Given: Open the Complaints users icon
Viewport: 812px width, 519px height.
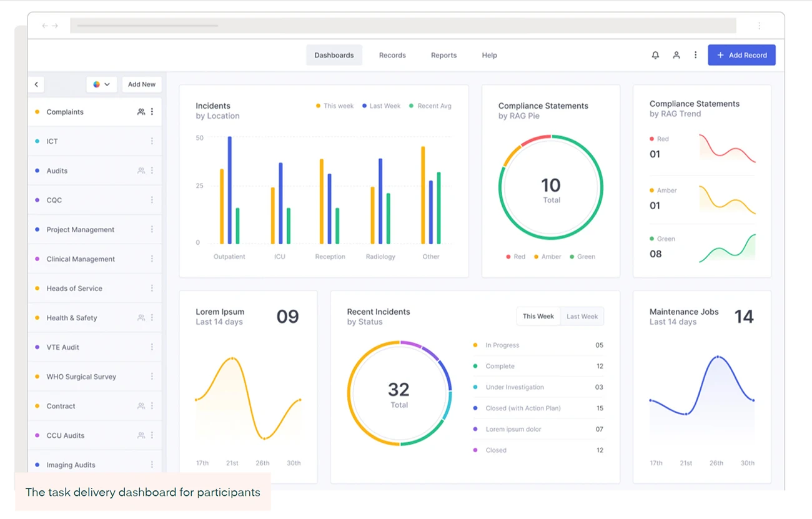Looking at the screenshot, I should [141, 112].
